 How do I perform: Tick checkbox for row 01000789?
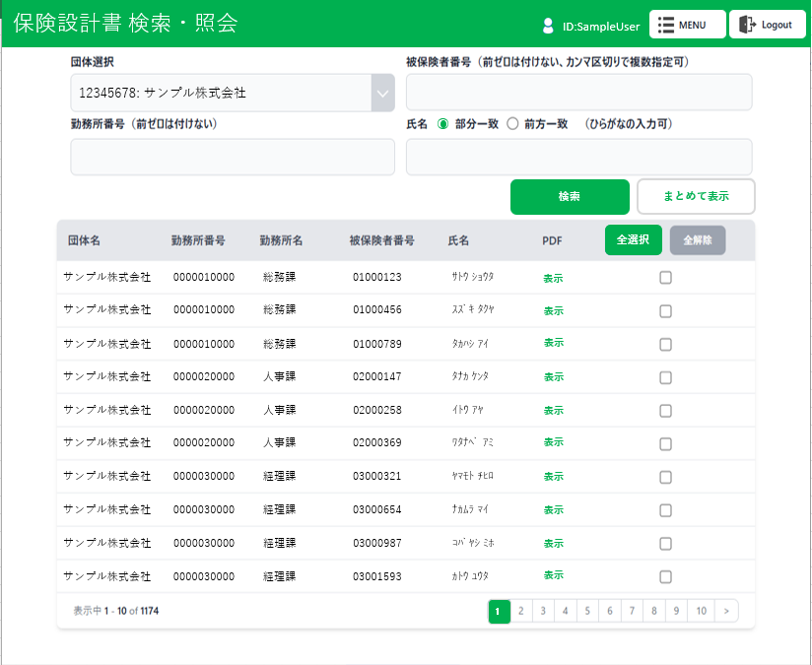665,345
